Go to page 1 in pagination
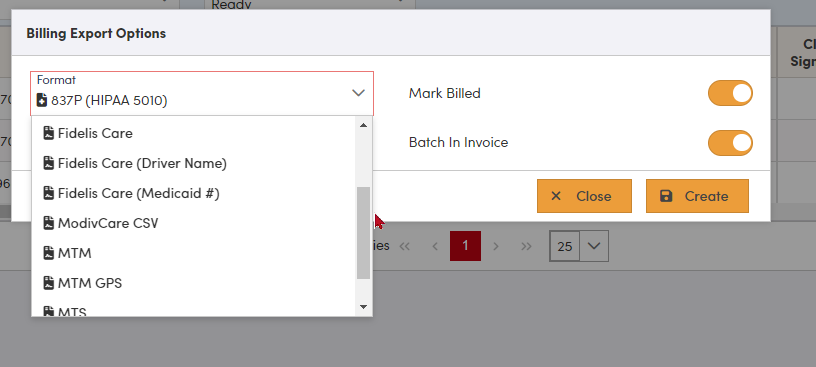This screenshot has height=367, width=816. 465,246
